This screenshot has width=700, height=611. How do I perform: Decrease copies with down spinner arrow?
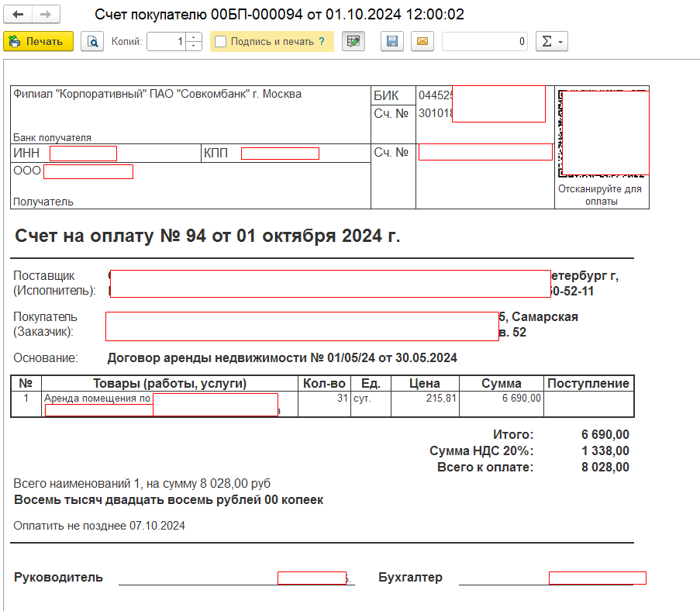pyautogui.click(x=194, y=46)
